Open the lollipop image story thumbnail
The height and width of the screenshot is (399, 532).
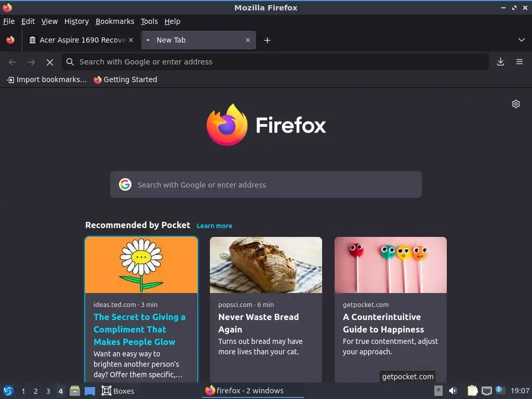click(391, 265)
